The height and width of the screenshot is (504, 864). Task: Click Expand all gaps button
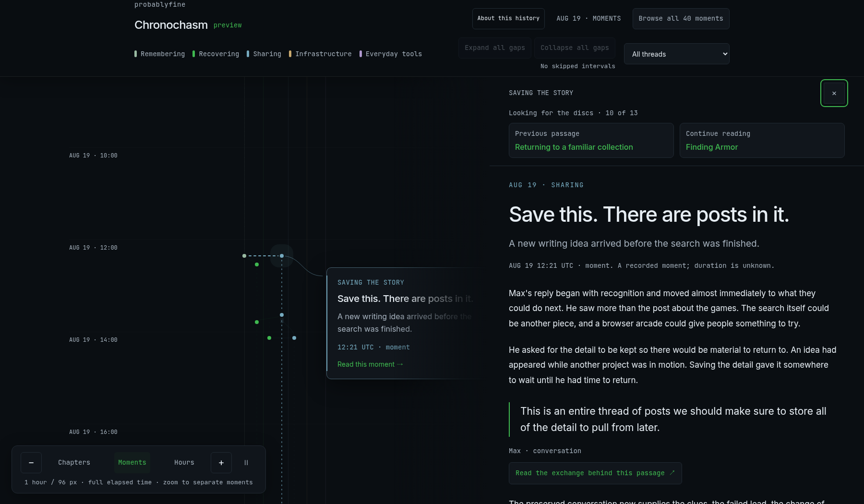495,48
